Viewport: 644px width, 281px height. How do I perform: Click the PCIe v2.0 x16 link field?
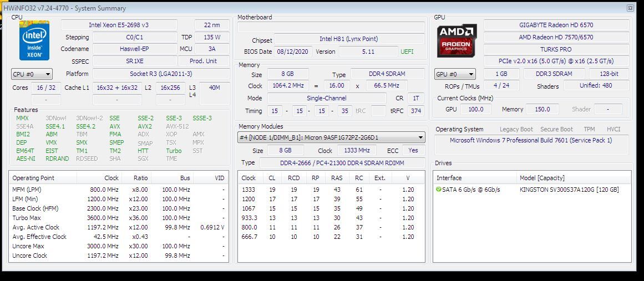pyautogui.click(x=556, y=61)
